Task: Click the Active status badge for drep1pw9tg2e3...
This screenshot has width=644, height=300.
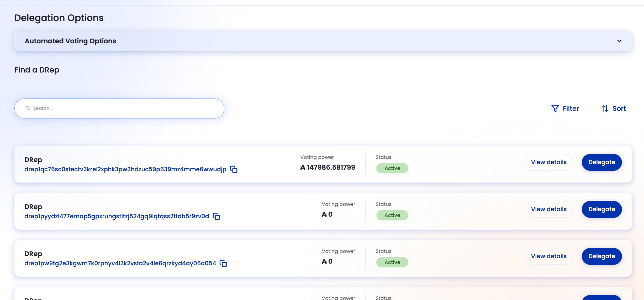Action: coord(392,262)
